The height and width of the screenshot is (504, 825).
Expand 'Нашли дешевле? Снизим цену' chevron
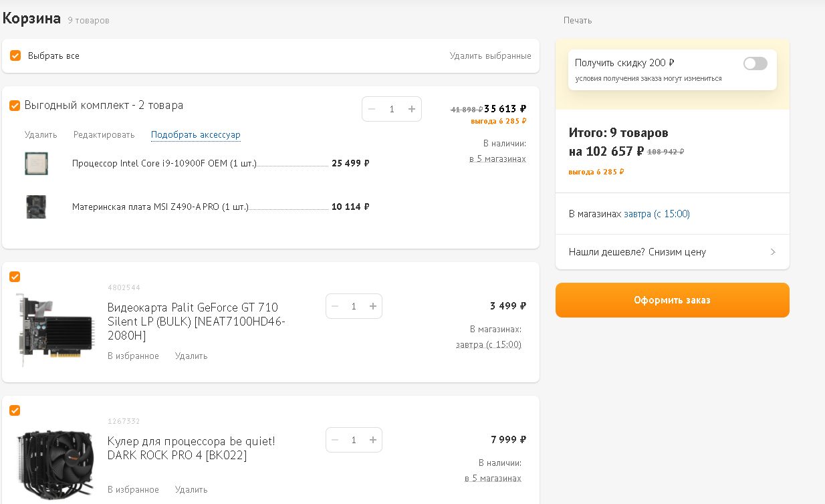(773, 252)
